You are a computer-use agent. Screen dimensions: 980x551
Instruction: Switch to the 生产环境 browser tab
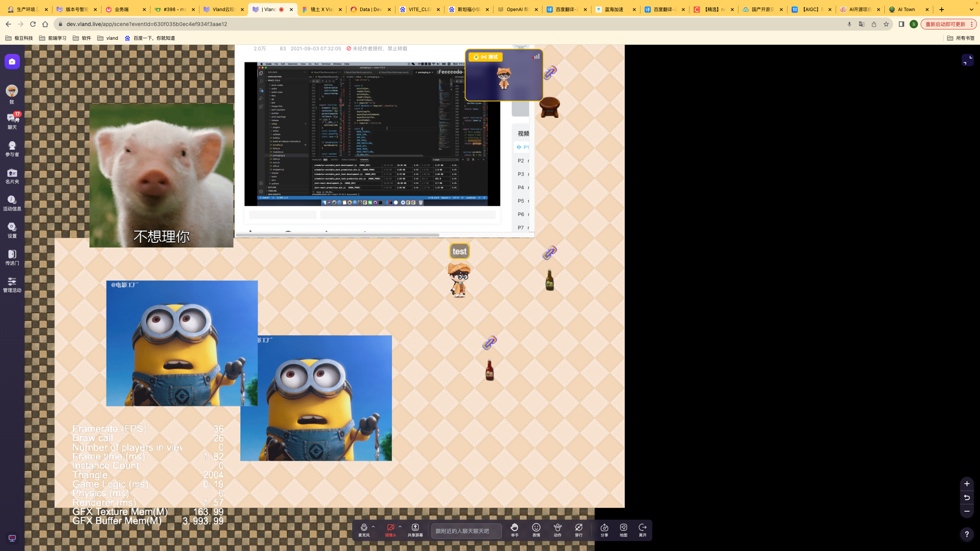point(27,9)
